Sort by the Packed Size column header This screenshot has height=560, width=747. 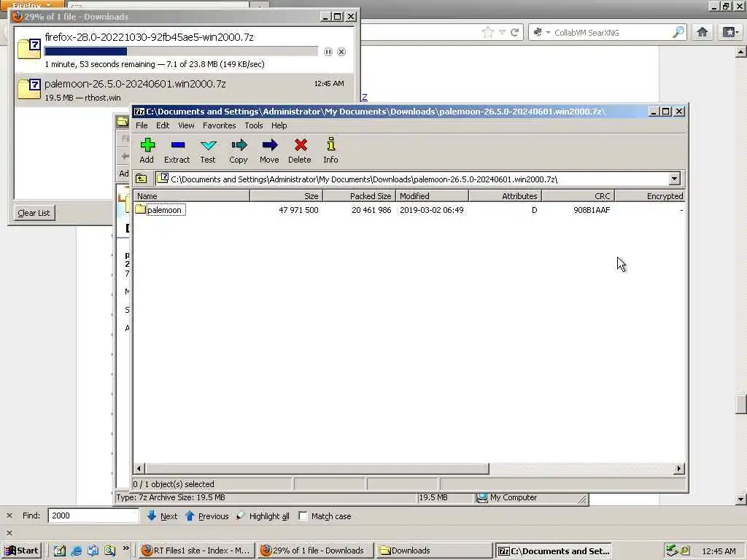359,195
